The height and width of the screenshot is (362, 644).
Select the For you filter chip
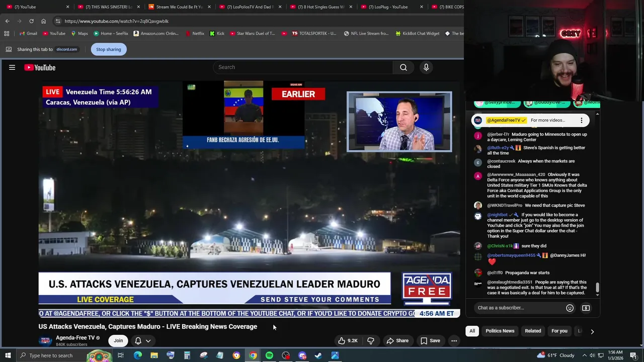(x=559, y=331)
